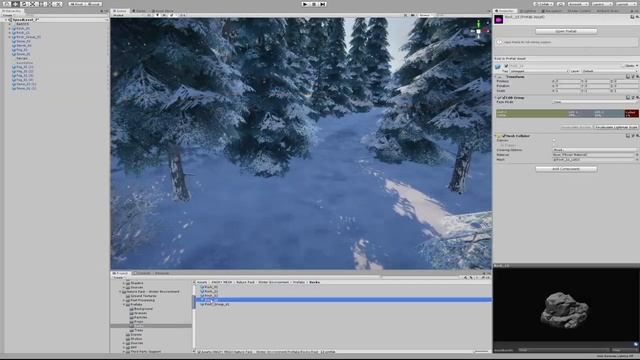
Task: Click Recalculate Bounds button
Action: (576, 127)
